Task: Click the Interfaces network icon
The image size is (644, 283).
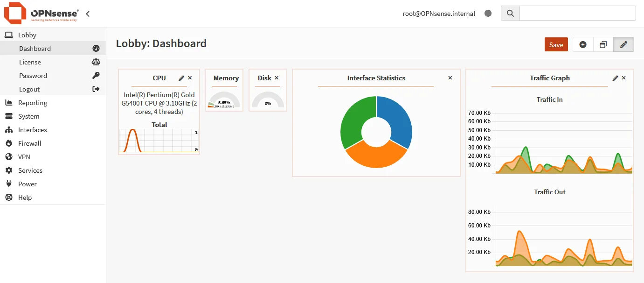Action: (10, 129)
